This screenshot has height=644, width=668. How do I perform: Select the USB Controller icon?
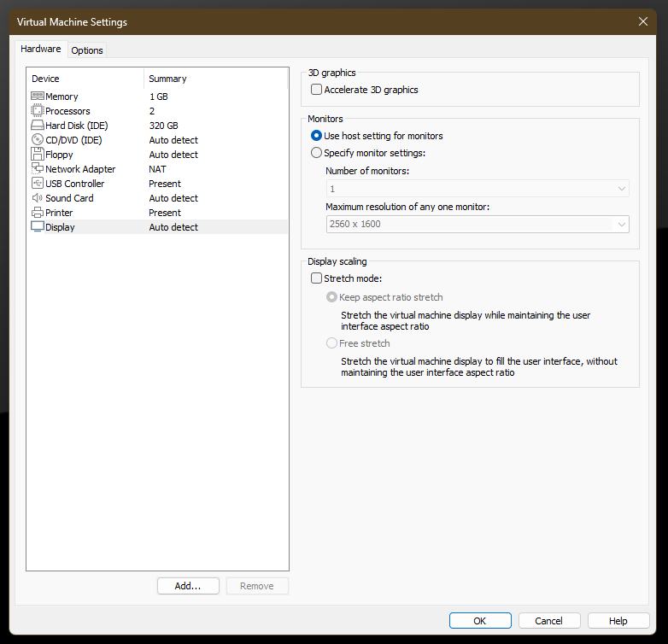38,183
